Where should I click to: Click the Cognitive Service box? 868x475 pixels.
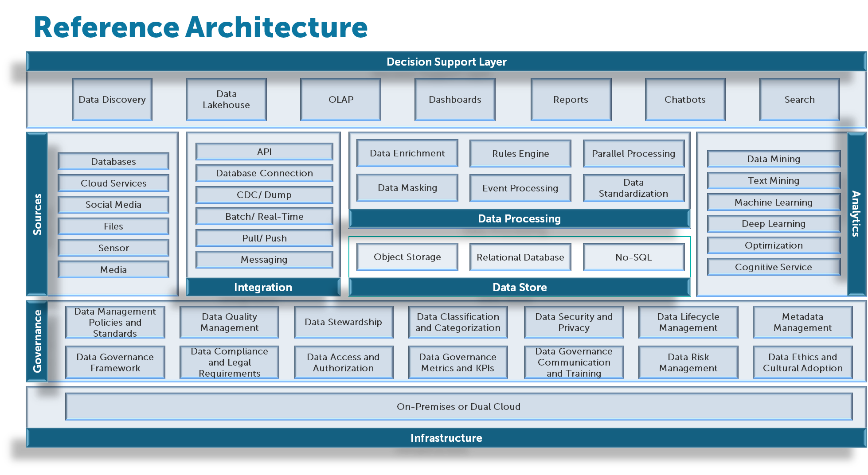pyautogui.click(x=774, y=267)
